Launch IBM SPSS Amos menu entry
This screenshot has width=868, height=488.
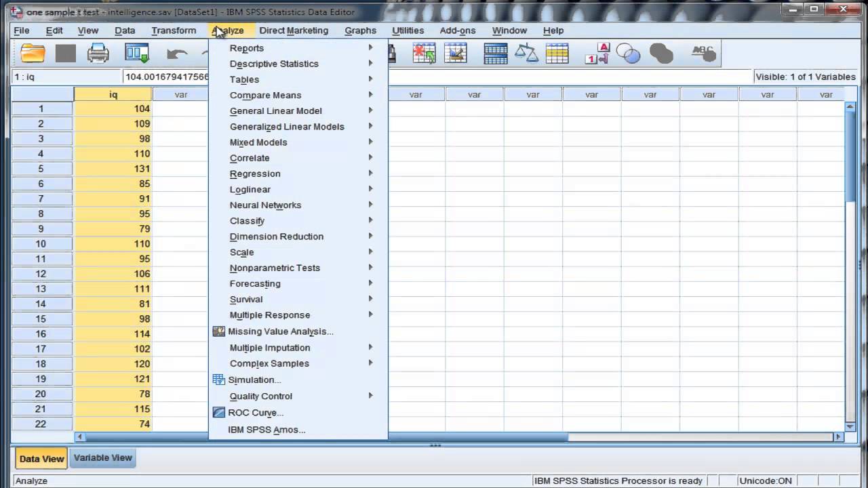[267, 430]
